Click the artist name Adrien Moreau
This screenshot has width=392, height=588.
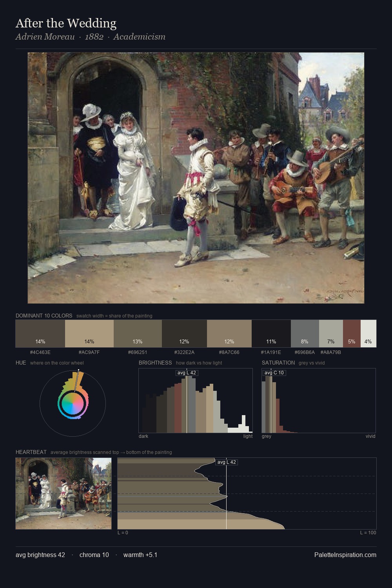point(45,37)
